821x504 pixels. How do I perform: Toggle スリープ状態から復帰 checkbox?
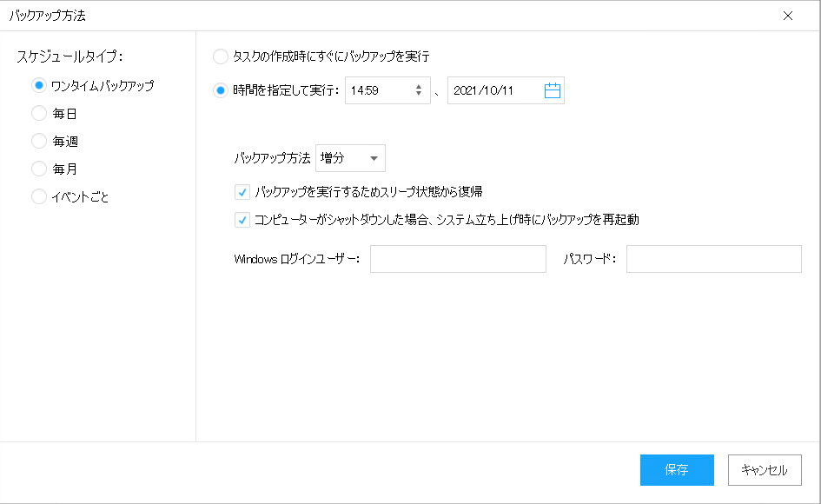[x=242, y=192]
